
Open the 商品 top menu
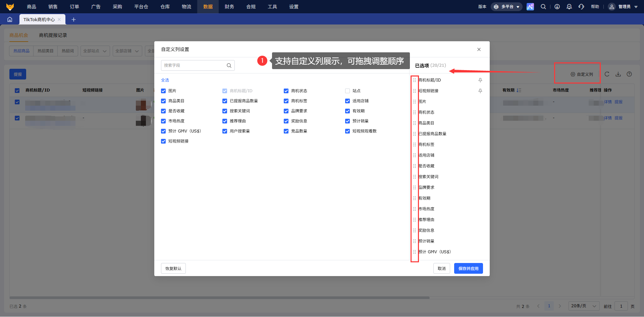tap(32, 7)
